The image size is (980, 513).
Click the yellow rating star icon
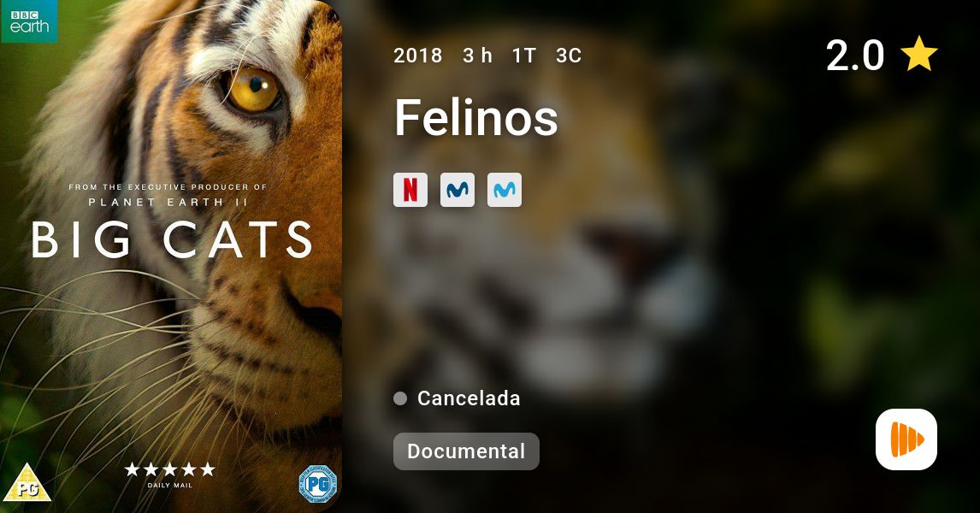918,55
